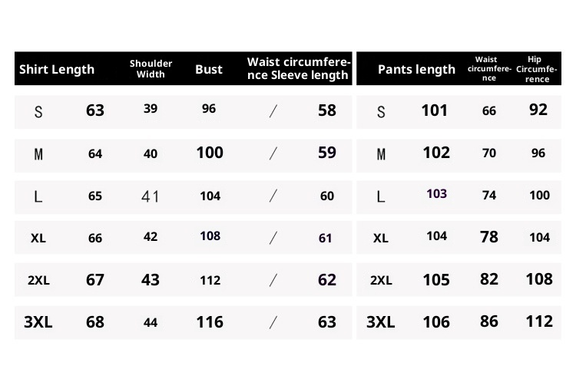Click the Bust column header
This screenshot has width=576, height=392.
209,69
